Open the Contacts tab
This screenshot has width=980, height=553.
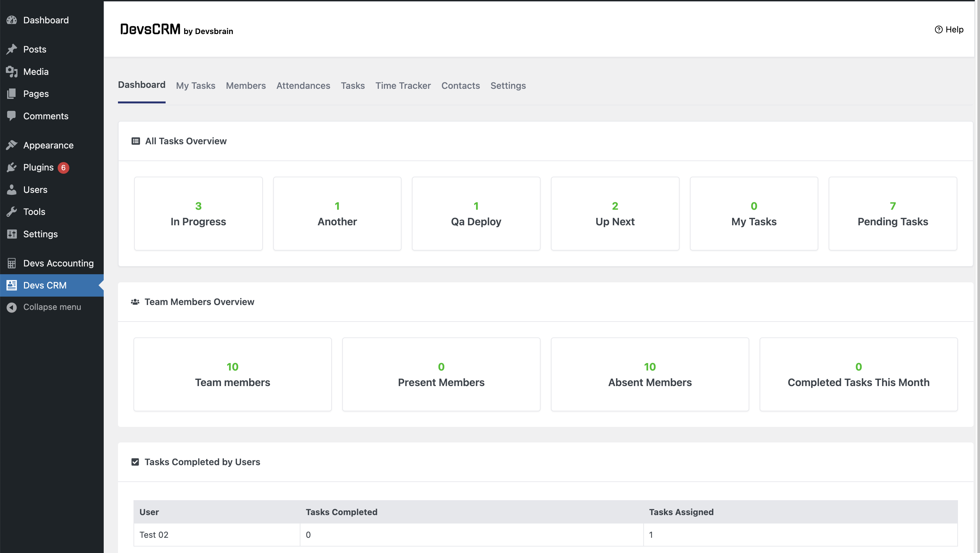coord(460,86)
